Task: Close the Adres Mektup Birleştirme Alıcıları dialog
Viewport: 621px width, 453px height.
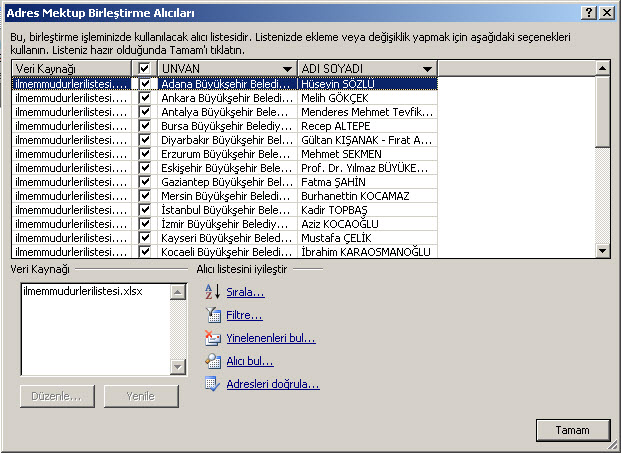Action: [607, 13]
